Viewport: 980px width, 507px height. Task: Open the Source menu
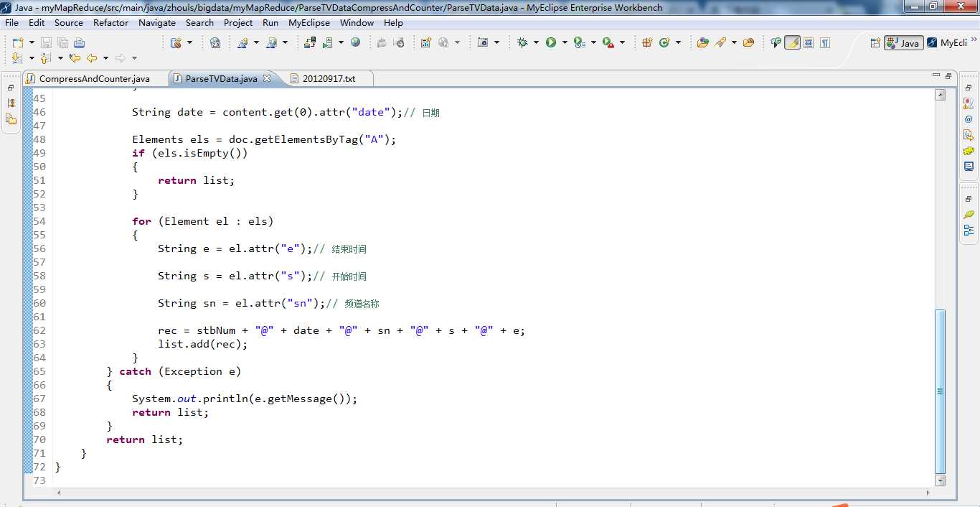(x=69, y=22)
